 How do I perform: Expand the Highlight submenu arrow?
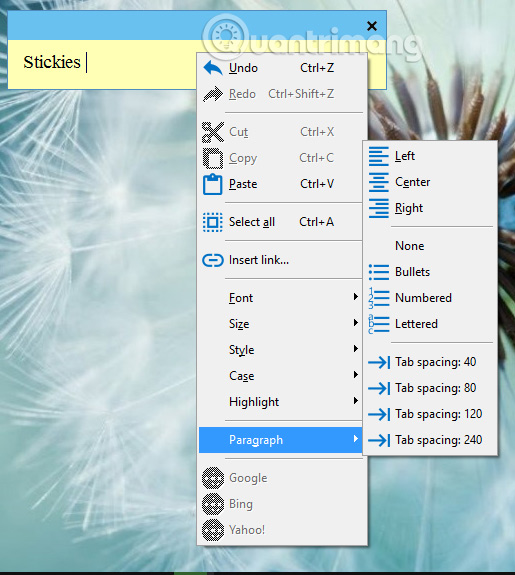(x=355, y=401)
